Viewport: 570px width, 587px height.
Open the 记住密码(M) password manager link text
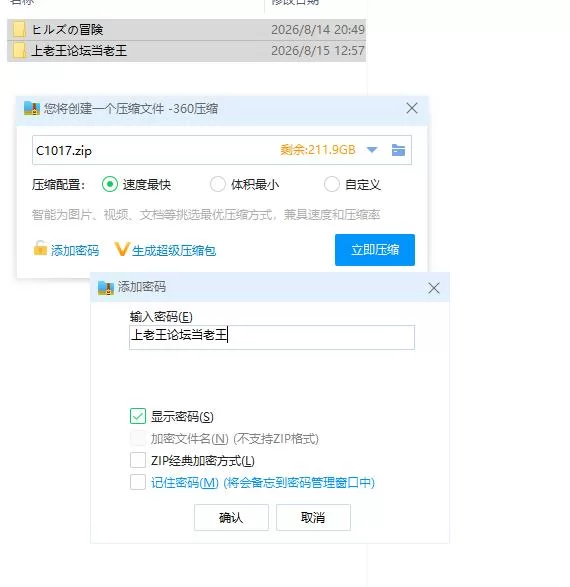point(263,483)
